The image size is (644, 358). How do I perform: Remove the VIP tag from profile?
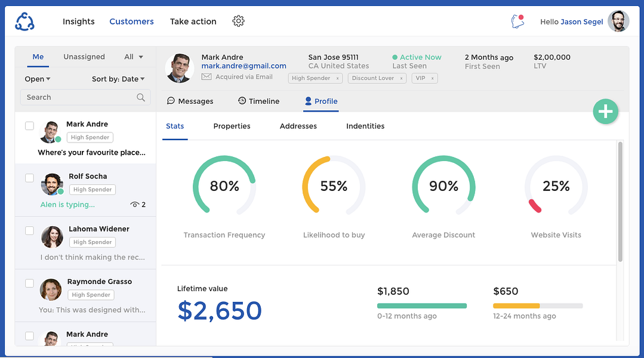[433, 78]
